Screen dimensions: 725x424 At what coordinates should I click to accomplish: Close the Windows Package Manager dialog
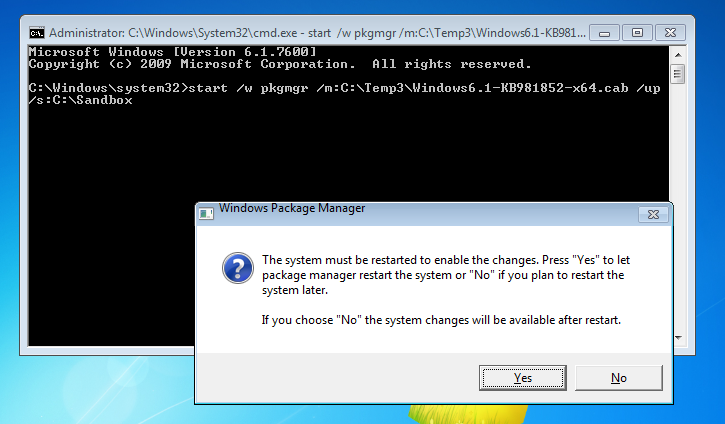[x=653, y=215]
